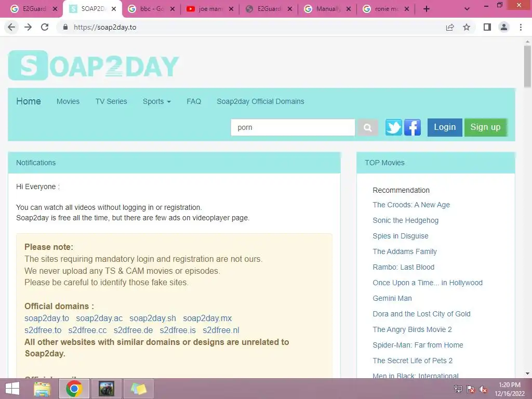Viewport: 532px width, 399px height.
Task: Bookmark this page with the star
Action: pos(467,27)
